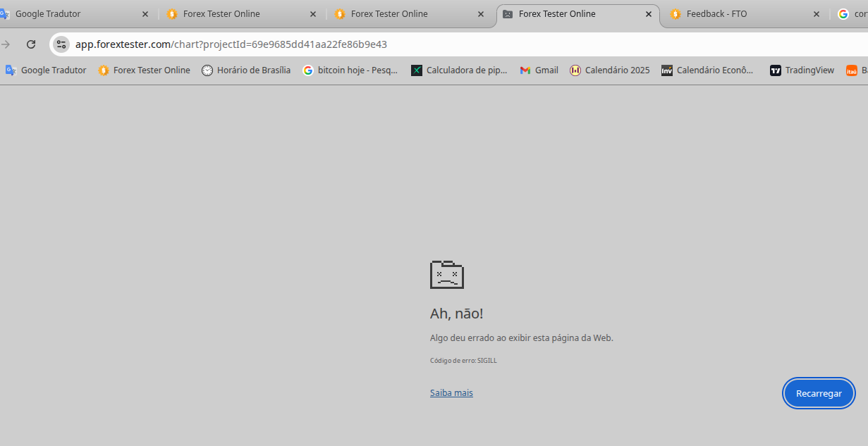The height and width of the screenshot is (446, 868).
Task: Open Calendário 2025 bookmark
Action: 610,70
